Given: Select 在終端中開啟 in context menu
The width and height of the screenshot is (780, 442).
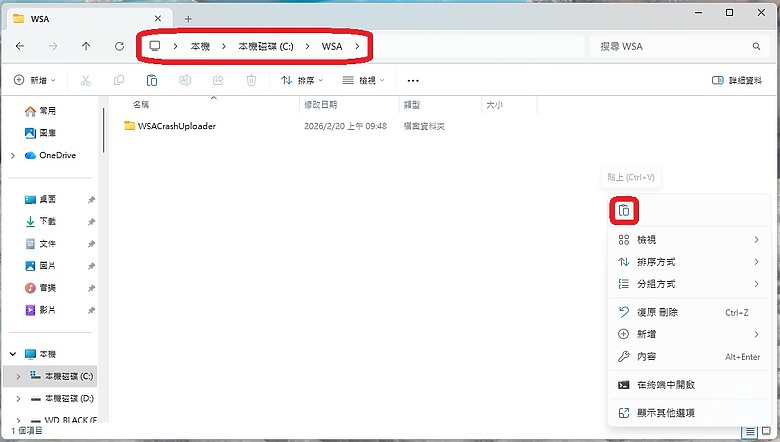Looking at the screenshot, I should click(689, 385).
